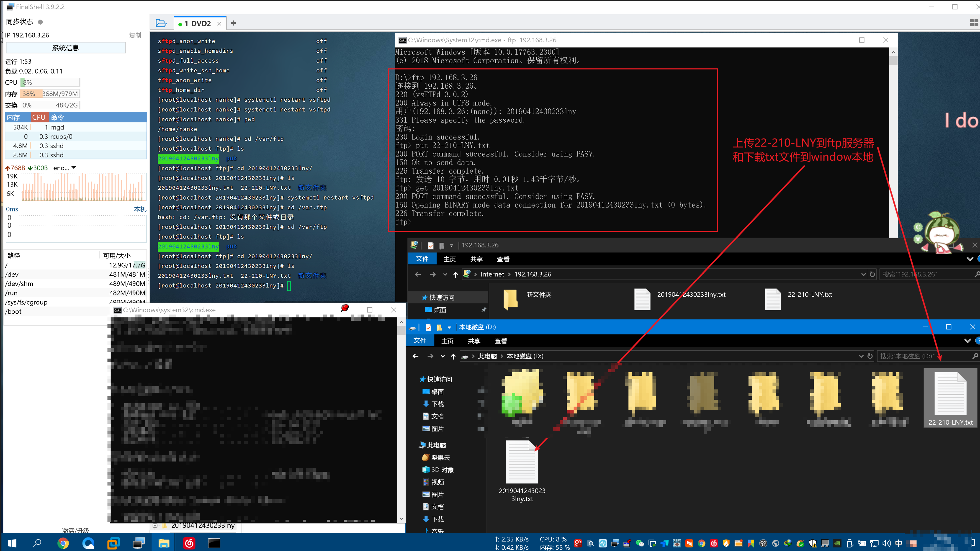This screenshot has height=551, width=980.
Task: Click the 系统信息 button
Action: click(x=65, y=48)
